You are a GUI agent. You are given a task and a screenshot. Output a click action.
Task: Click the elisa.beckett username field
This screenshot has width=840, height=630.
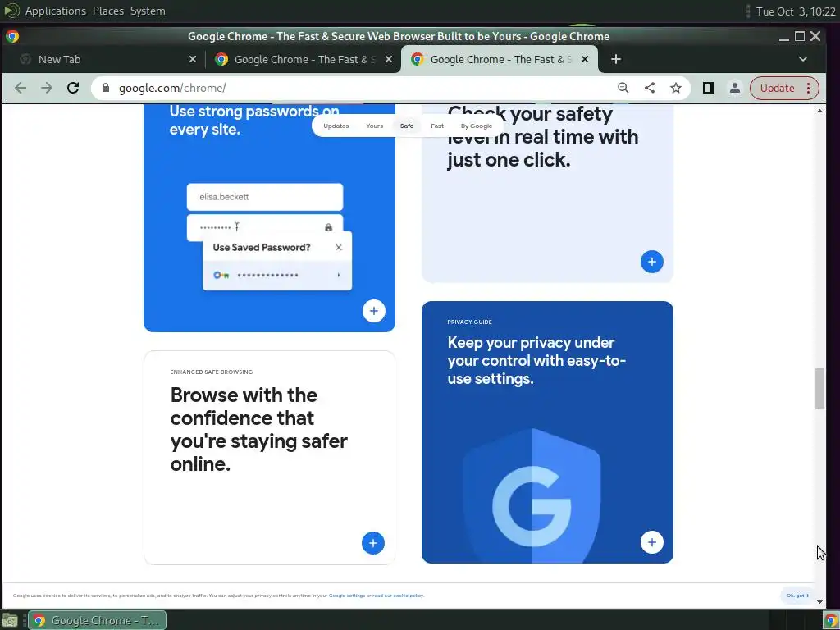(x=265, y=197)
